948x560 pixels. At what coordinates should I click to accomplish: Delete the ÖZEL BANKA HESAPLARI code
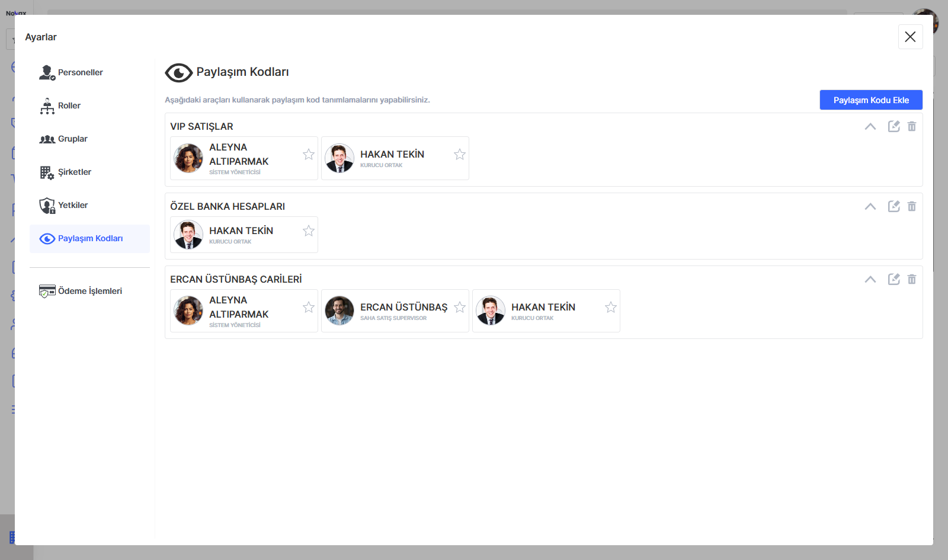point(912,206)
